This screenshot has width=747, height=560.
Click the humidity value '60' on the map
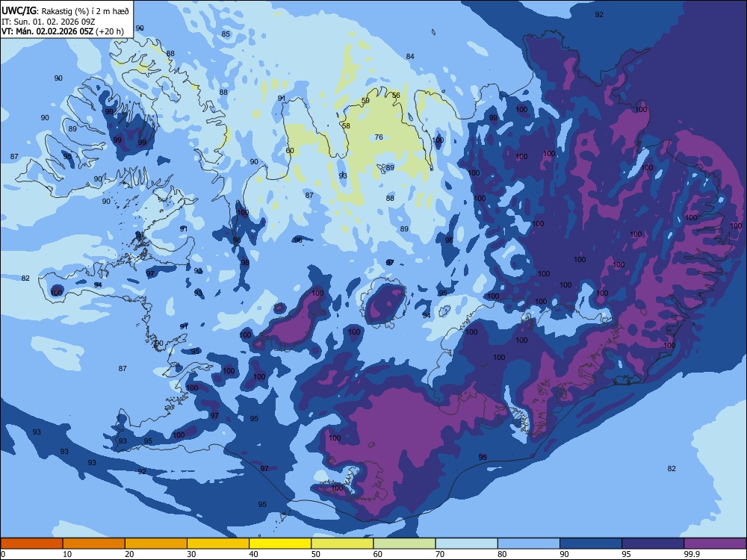coord(290,151)
